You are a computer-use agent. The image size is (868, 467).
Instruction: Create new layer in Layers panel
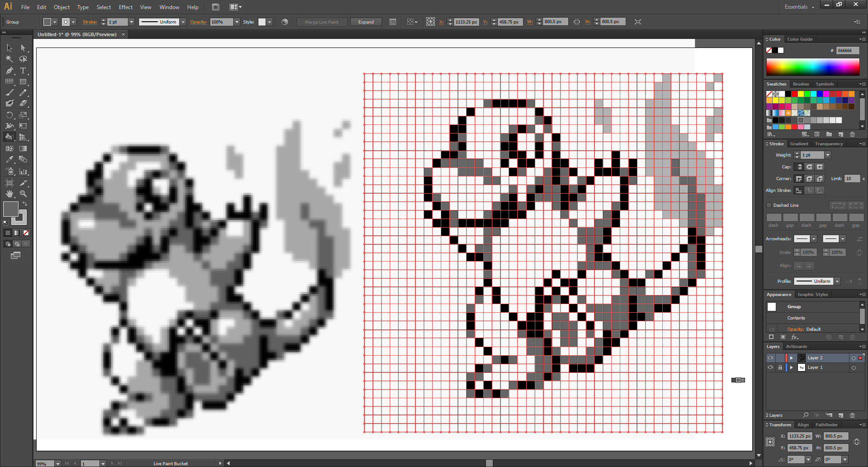point(840,415)
